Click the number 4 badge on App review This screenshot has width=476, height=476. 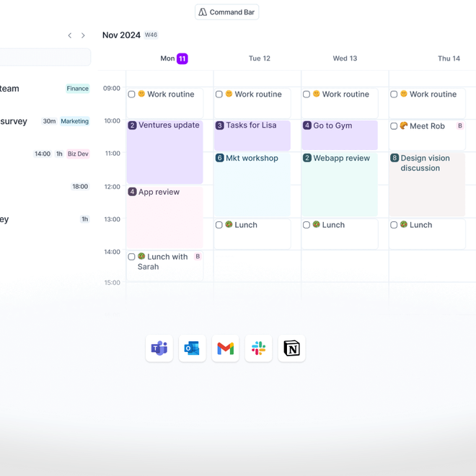click(x=132, y=192)
